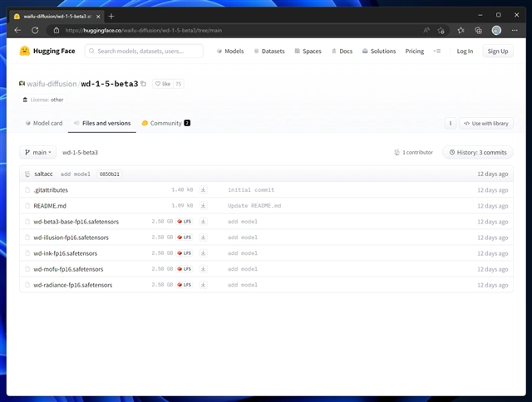Click '1 contributor' text
532x402 pixels.
pyautogui.click(x=417, y=152)
